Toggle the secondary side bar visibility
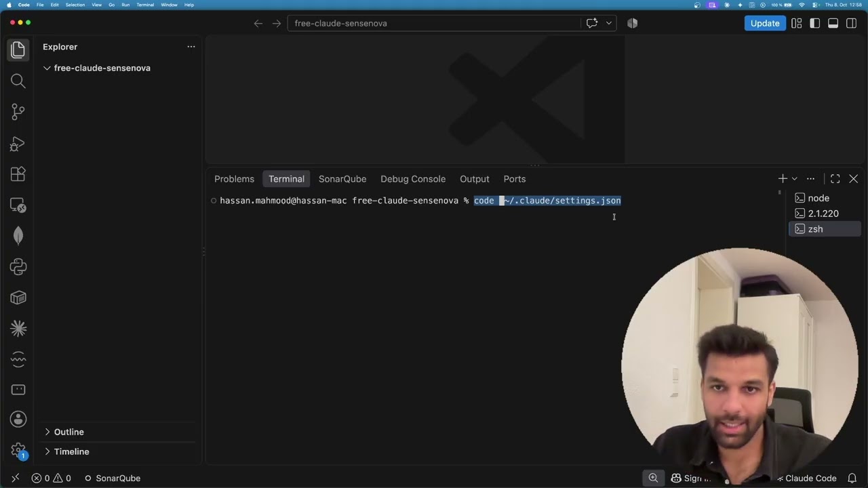The width and height of the screenshot is (868, 488). click(851, 23)
